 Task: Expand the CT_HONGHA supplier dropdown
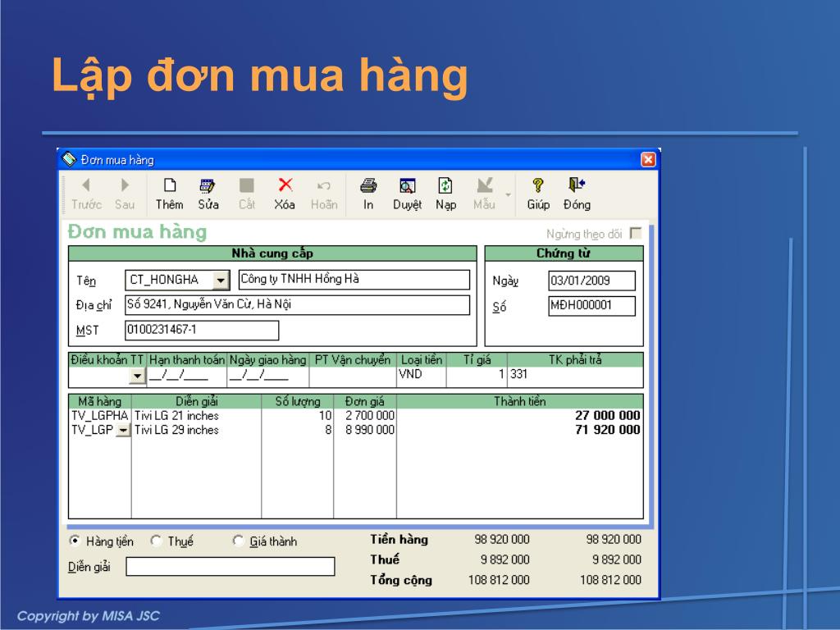[x=221, y=281]
